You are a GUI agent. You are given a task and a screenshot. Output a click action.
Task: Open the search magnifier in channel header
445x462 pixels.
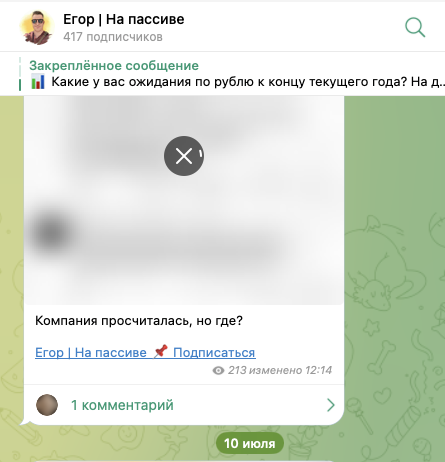point(415,27)
